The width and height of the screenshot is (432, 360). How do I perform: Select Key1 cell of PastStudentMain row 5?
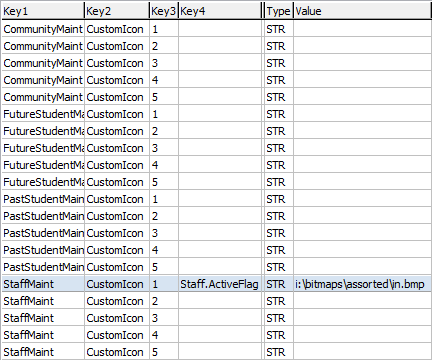43,267
